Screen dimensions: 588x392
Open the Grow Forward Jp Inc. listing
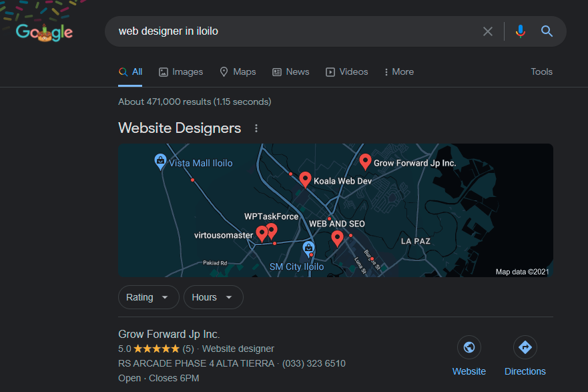(x=169, y=334)
